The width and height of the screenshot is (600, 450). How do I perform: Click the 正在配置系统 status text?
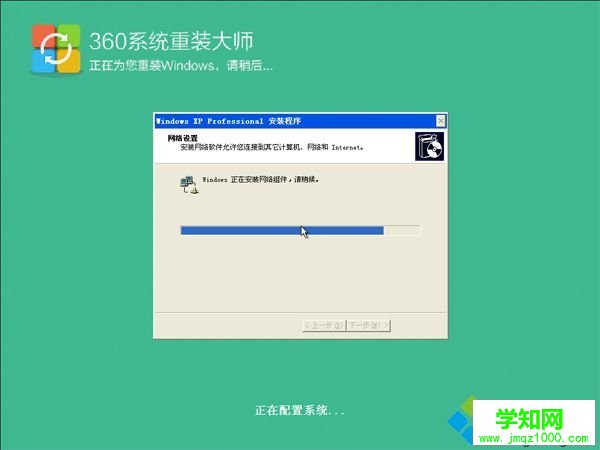point(300,411)
